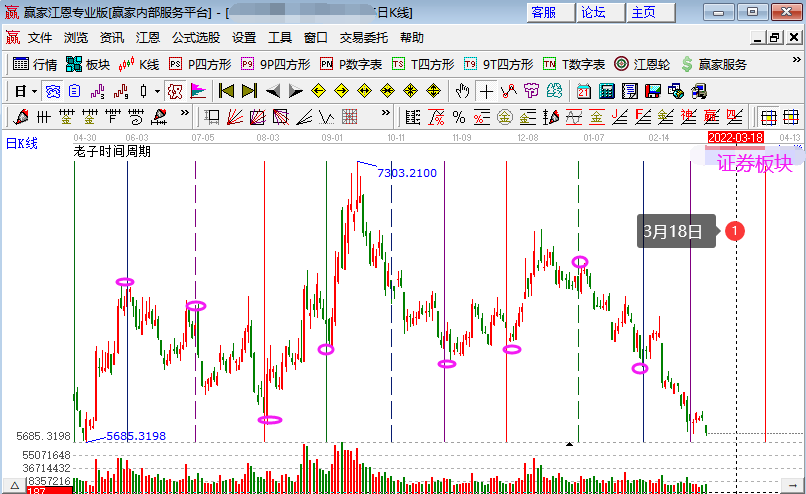The image size is (806, 494).
Task: Click the 客服 customer service button
Action: pyautogui.click(x=551, y=12)
